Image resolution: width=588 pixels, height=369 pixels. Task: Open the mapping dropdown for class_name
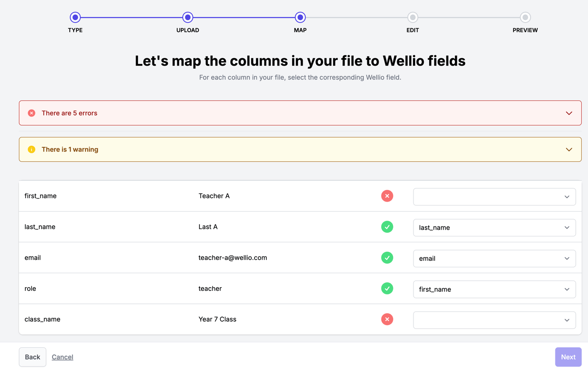pos(494,320)
